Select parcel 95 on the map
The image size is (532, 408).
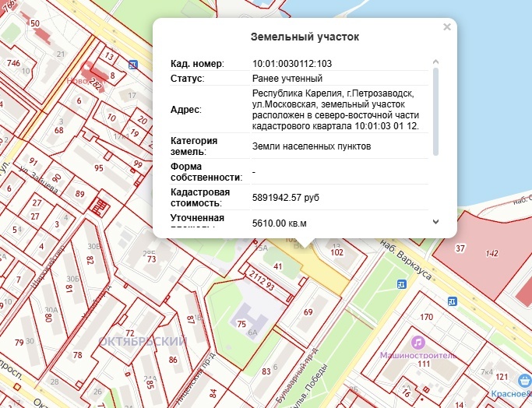(99, 168)
